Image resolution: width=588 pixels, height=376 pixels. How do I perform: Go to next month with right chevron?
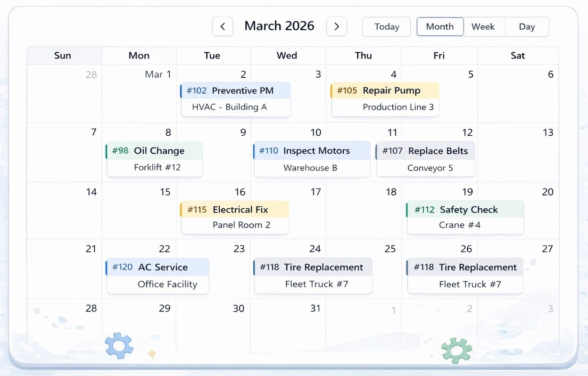coord(337,26)
